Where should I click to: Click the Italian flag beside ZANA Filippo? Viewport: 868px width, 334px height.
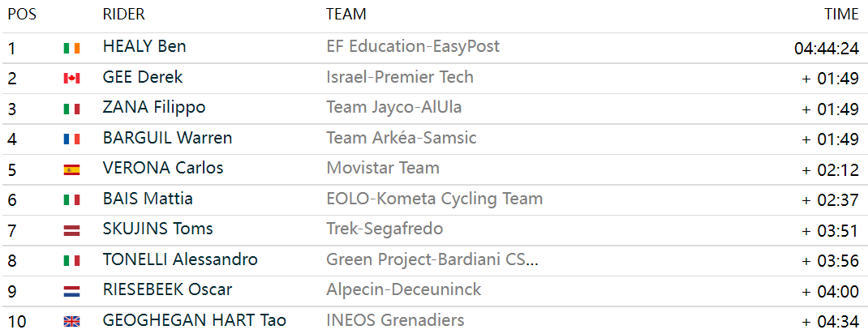pyautogui.click(x=71, y=109)
